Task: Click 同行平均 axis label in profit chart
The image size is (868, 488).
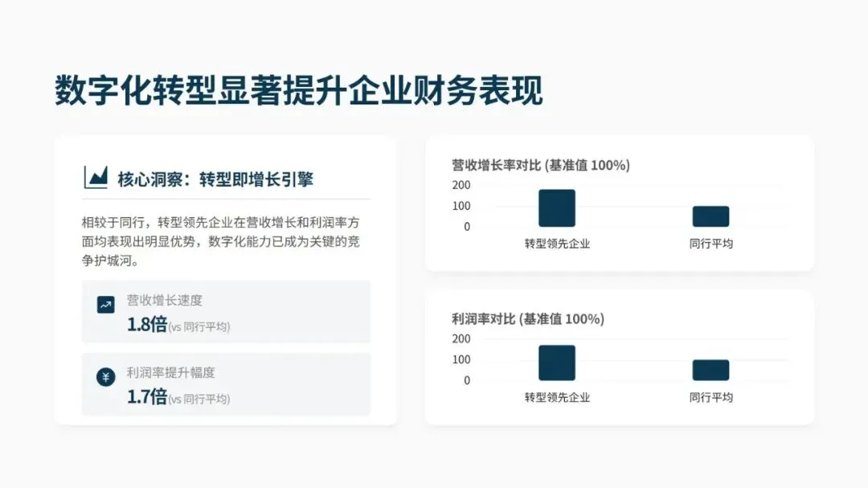Action: [x=710, y=397]
